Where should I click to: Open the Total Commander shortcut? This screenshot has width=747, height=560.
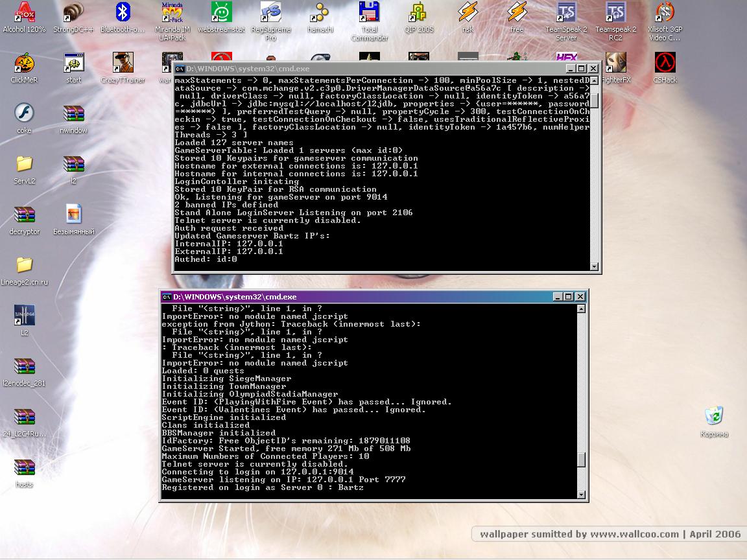tap(369, 13)
